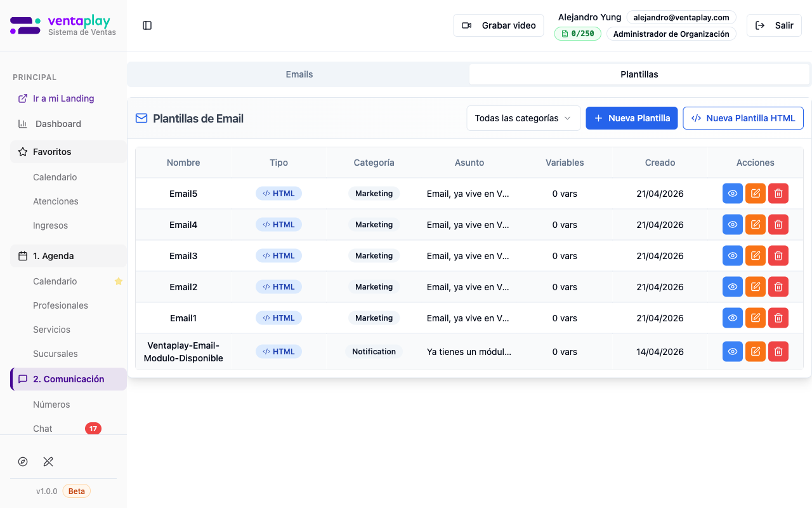The width and height of the screenshot is (812, 508).
Task: Click the yellow star beside Calendario
Action: click(x=118, y=281)
